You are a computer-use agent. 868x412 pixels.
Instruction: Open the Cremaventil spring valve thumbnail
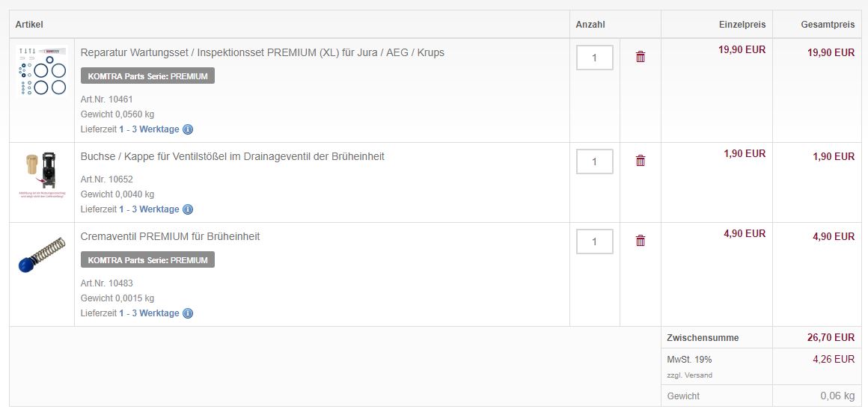(x=42, y=254)
